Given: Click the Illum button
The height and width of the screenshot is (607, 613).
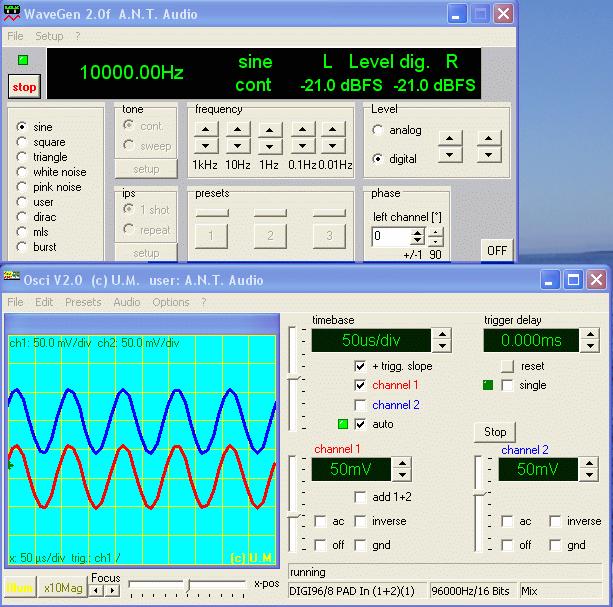Looking at the screenshot, I should (20, 587).
